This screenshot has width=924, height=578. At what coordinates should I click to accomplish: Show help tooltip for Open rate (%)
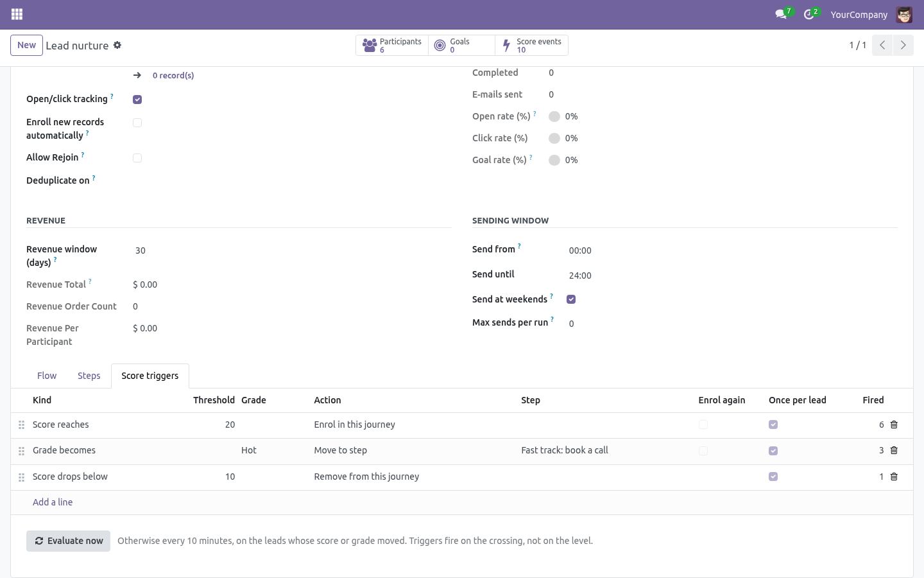[x=535, y=114]
